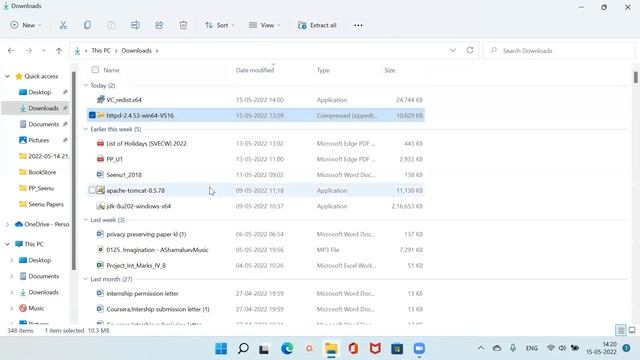Switch to large thumbnails view icon
This screenshot has width=640, height=360.
coord(632,330)
